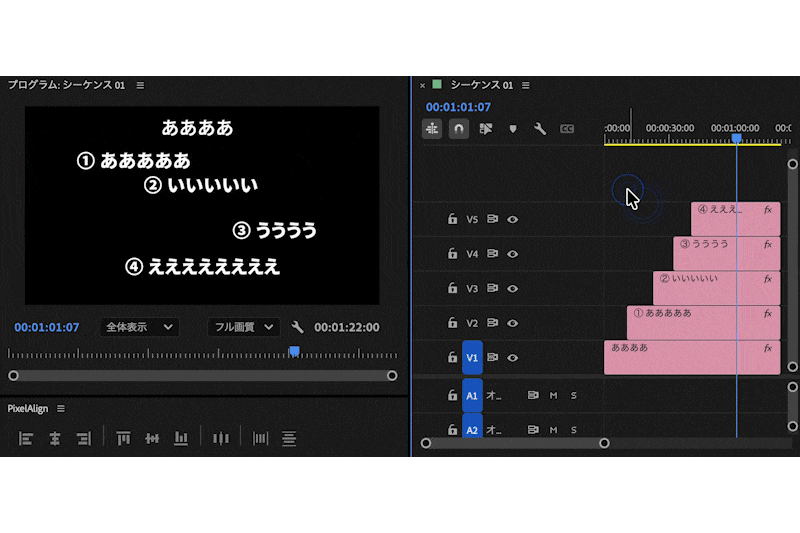Click PixelAlign distribute horizontal spacing icon
The image size is (800, 533).
tap(260, 438)
